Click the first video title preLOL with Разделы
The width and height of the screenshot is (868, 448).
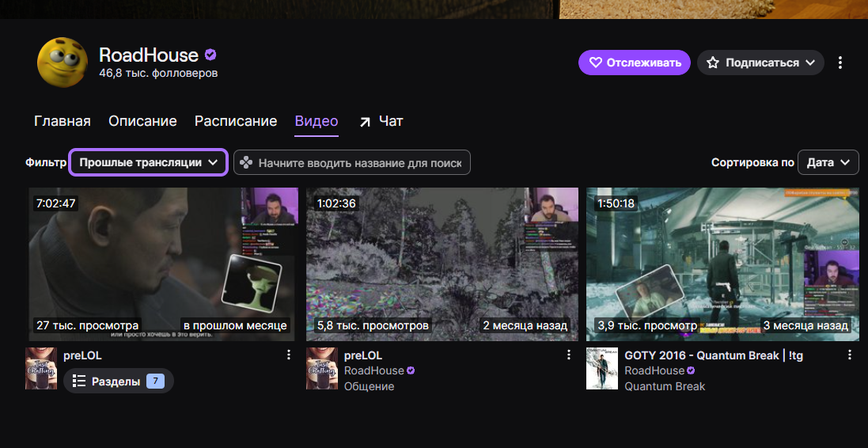82,355
